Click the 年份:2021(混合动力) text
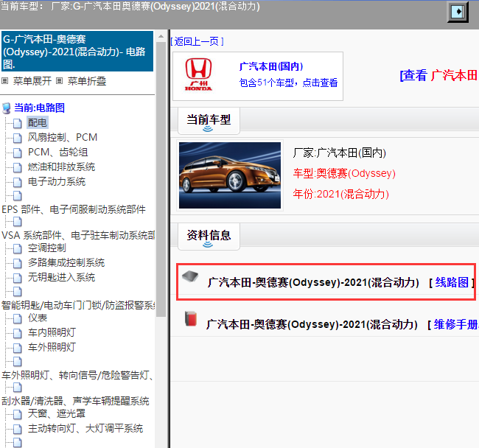Viewport: 479px width, 448px height. [x=341, y=194]
